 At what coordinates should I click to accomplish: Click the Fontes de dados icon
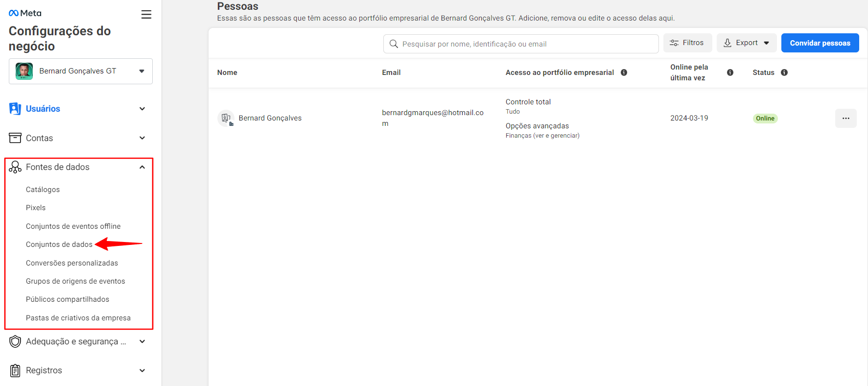coord(15,167)
